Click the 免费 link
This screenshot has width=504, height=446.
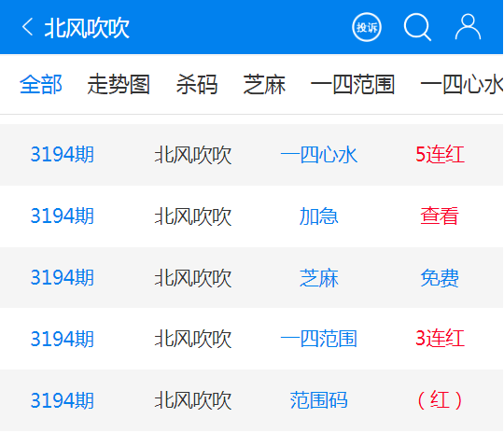point(440,278)
